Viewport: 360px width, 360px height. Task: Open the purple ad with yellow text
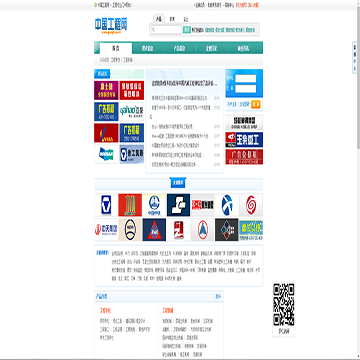pyautogui.click(x=106, y=90)
